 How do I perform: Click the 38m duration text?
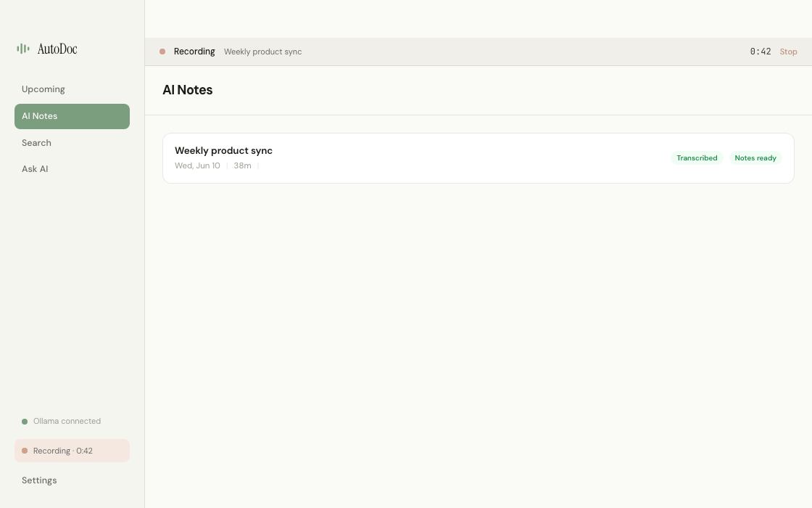click(242, 166)
